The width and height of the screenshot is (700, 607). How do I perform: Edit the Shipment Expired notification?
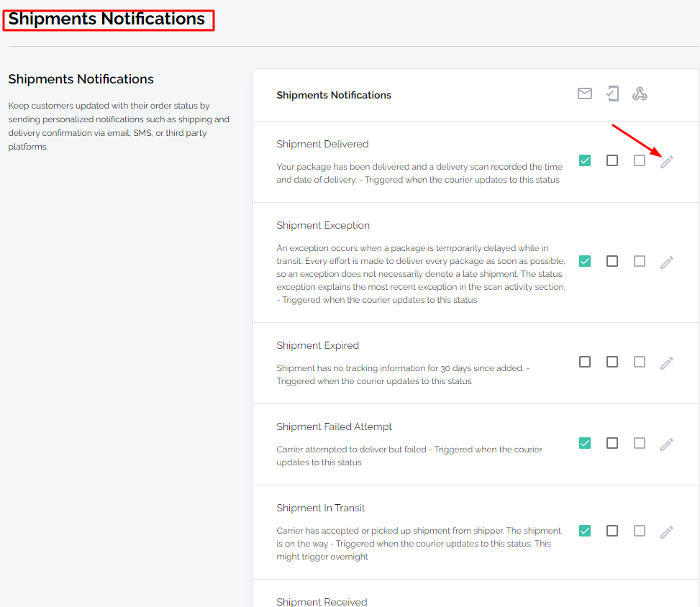[666, 363]
